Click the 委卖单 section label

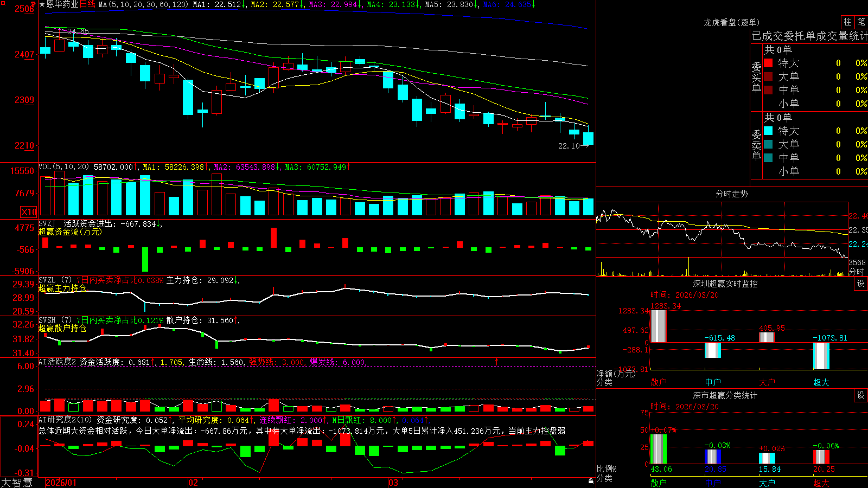pyautogui.click(x=756, y=145)
